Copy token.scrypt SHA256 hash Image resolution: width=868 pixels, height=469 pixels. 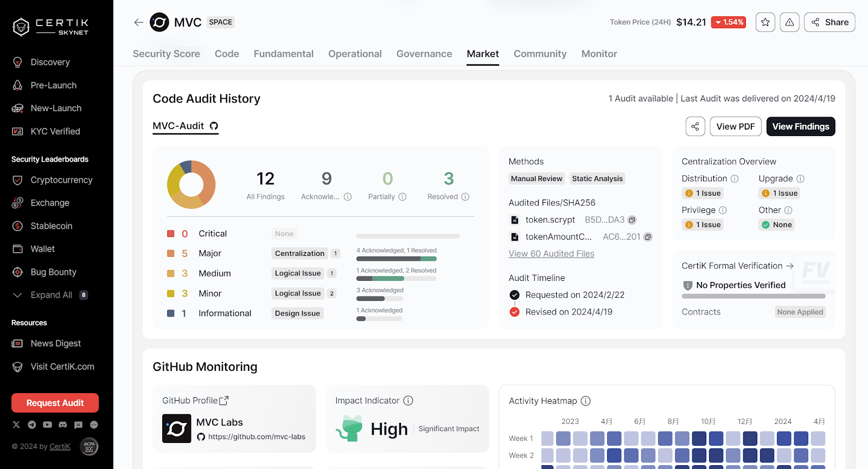coord(632,220)
